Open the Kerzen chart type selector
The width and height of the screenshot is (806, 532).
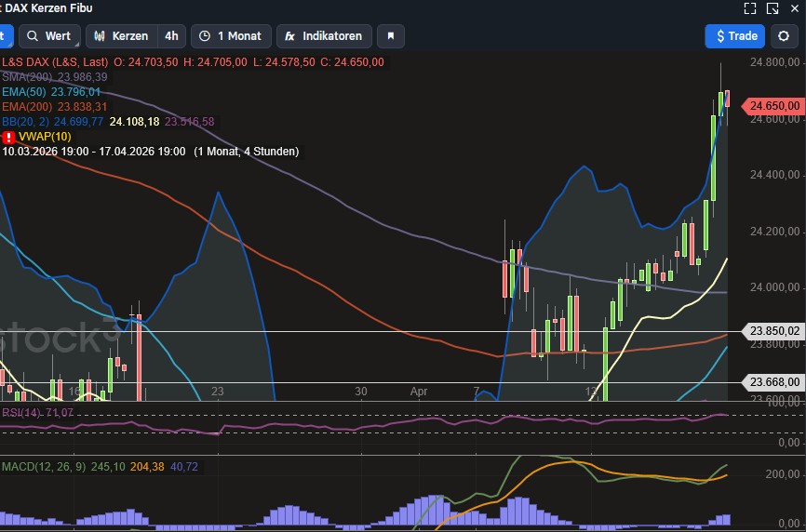point(121,36)
